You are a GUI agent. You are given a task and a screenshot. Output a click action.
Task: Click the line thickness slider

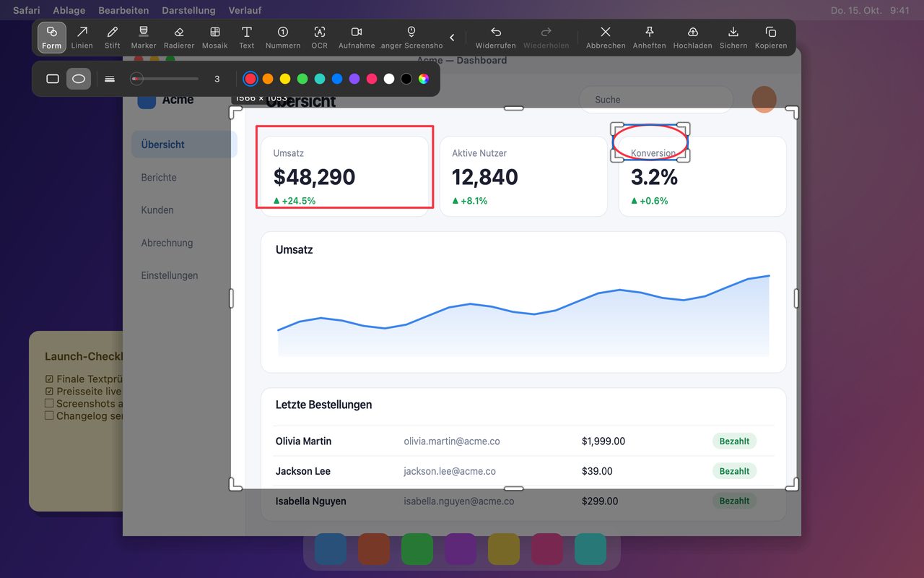point(165,79)
